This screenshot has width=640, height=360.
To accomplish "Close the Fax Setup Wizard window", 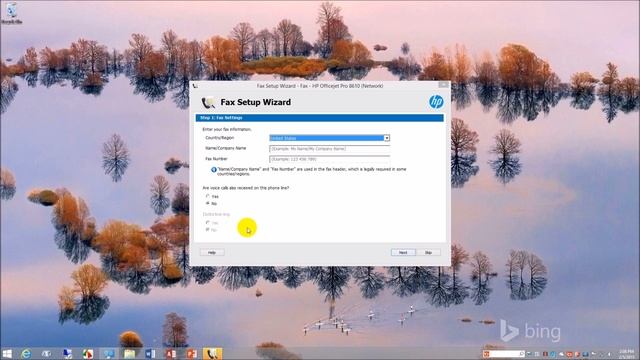I will (443, 85).
